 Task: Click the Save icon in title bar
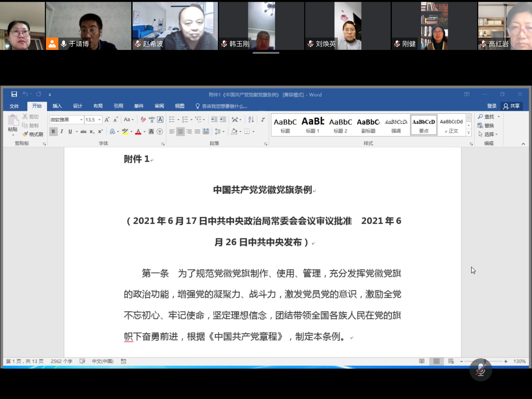pyautogui.click(x=14, y=94)
